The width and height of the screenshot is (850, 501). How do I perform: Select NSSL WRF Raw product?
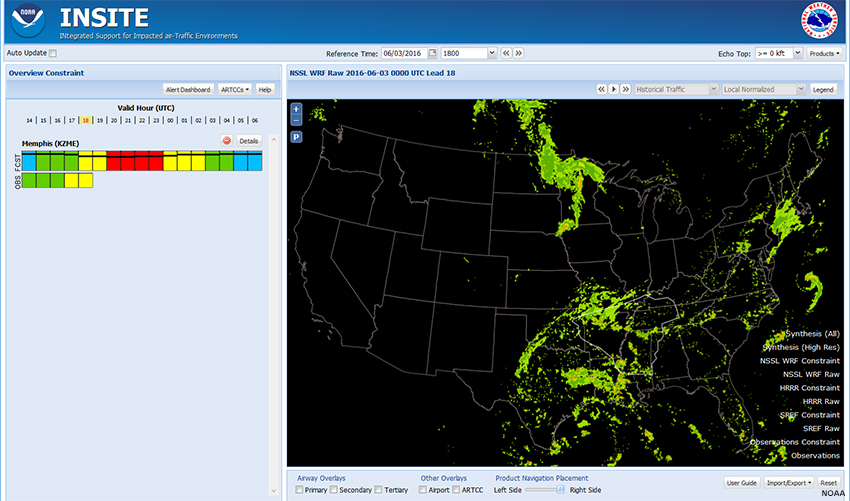pos(811,375)
